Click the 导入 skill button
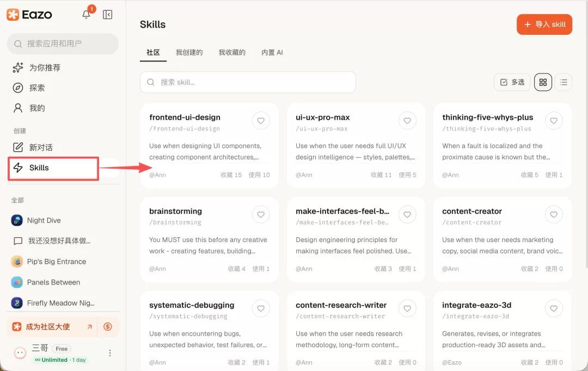The height and width of the screenshot is (371, 588). coord(544,24)
